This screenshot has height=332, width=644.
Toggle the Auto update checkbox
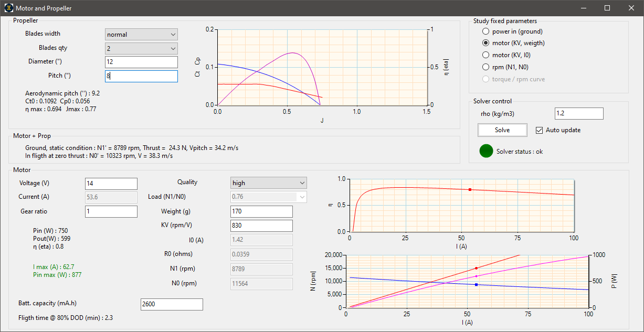pos(539,130)
